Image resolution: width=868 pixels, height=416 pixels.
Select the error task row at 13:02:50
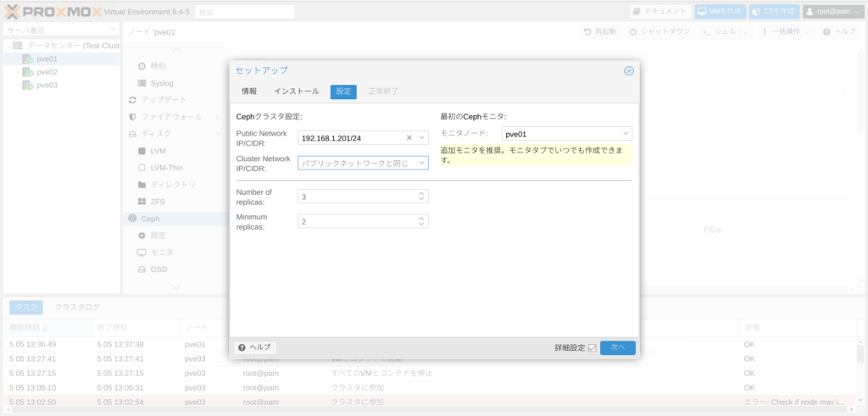[x=430, y=402]
